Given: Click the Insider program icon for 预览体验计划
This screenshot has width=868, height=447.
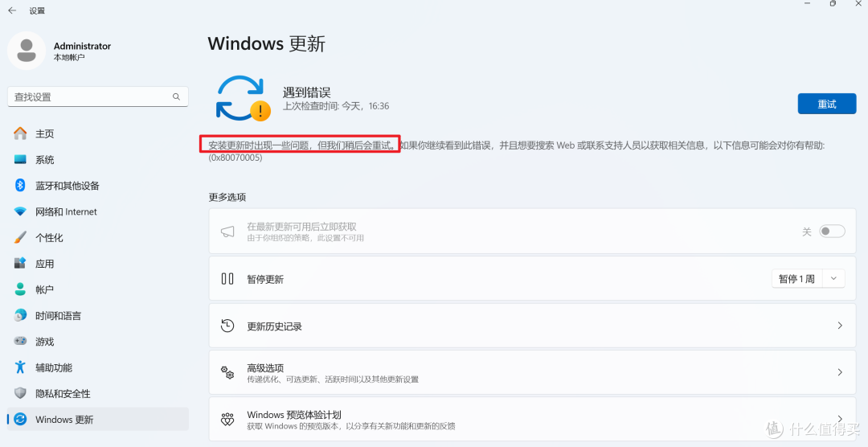Looking at the screenshot, I should (227, 420).
